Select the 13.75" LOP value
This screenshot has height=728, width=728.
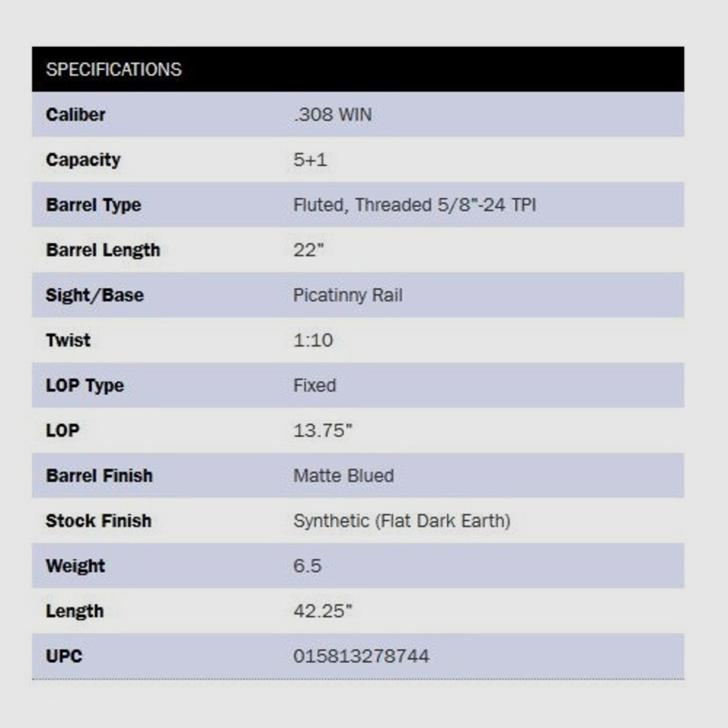coord(323,430)
